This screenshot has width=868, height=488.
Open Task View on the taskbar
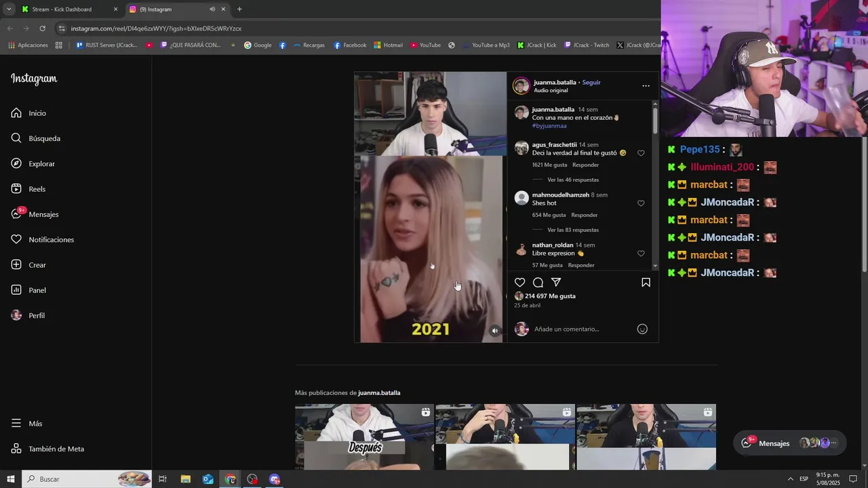click(x=163, y=479)
